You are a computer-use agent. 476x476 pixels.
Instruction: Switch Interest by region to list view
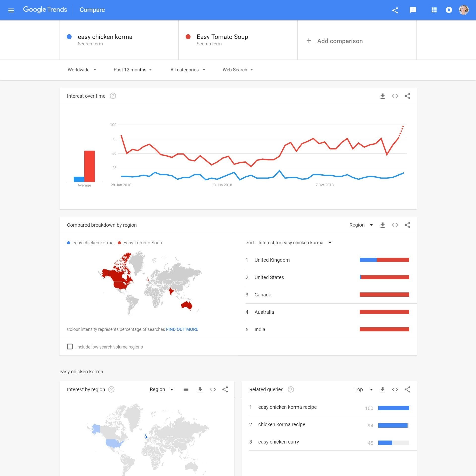[x=185, y=389]
